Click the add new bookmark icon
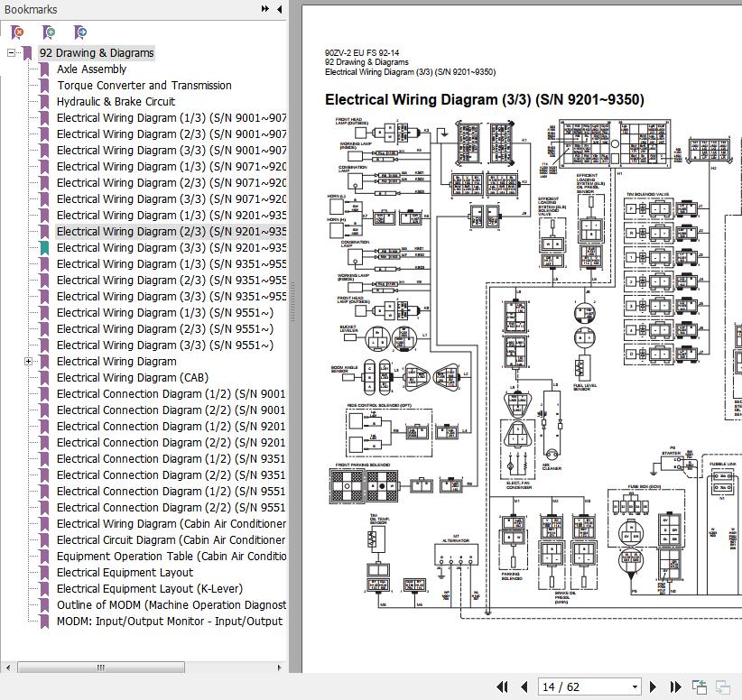 [49, 32]
